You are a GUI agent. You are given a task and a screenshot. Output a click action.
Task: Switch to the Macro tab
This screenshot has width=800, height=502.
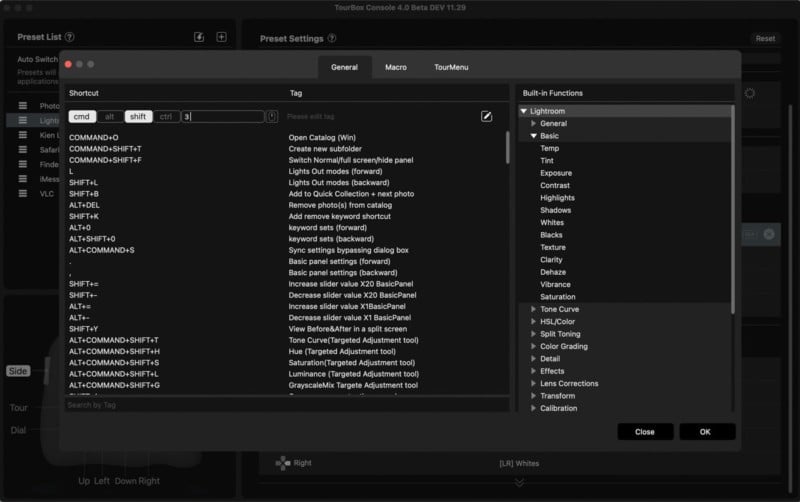396,67
